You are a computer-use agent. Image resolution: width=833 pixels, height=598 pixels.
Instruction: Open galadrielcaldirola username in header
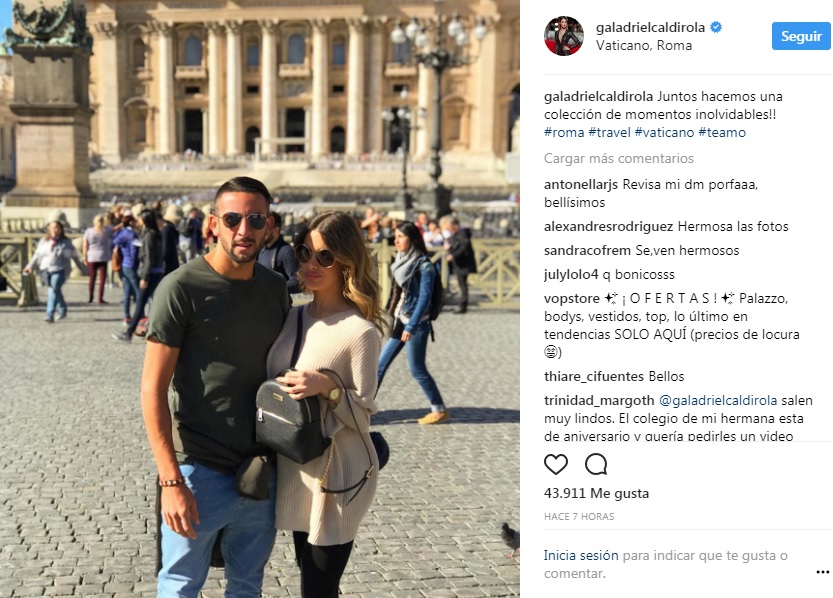click(x=650, y=27)
